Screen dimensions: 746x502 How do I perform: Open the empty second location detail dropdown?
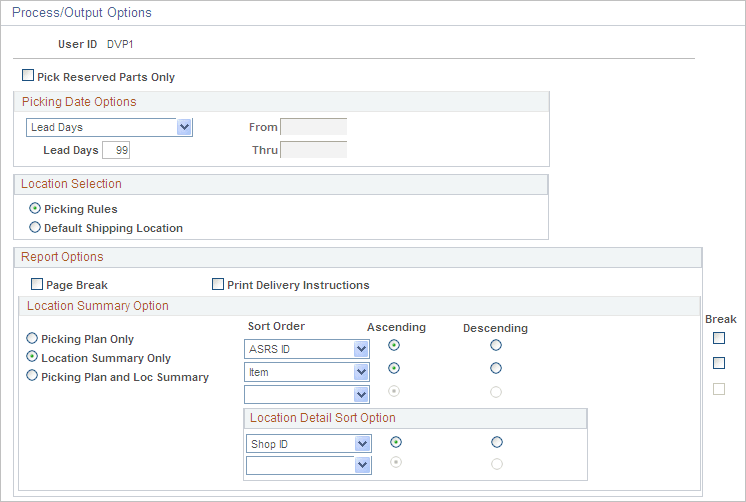[309, 465]
